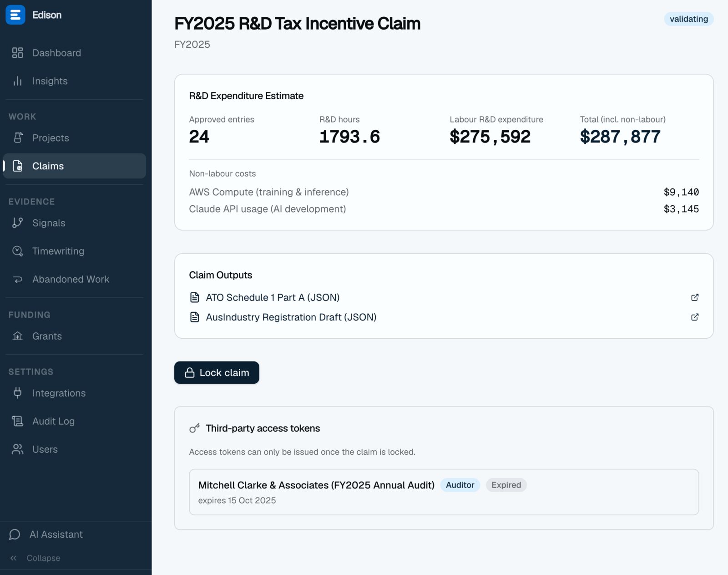Open ATO Schedule 1 external link icon

pyautogui.click(x=695, y=297)
